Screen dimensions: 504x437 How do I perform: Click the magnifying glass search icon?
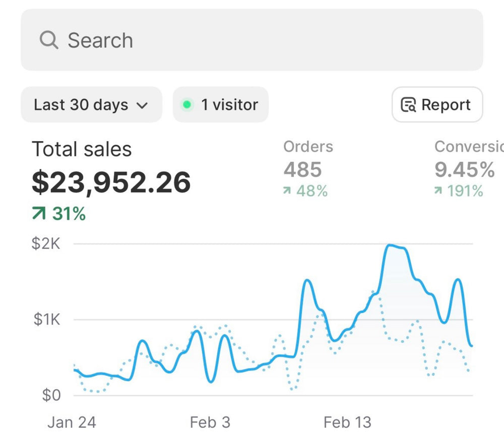[x=49, y=40]
